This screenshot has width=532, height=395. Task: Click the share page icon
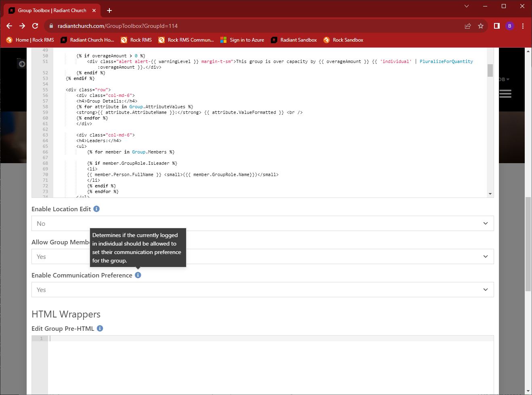[x=468, y=26]
